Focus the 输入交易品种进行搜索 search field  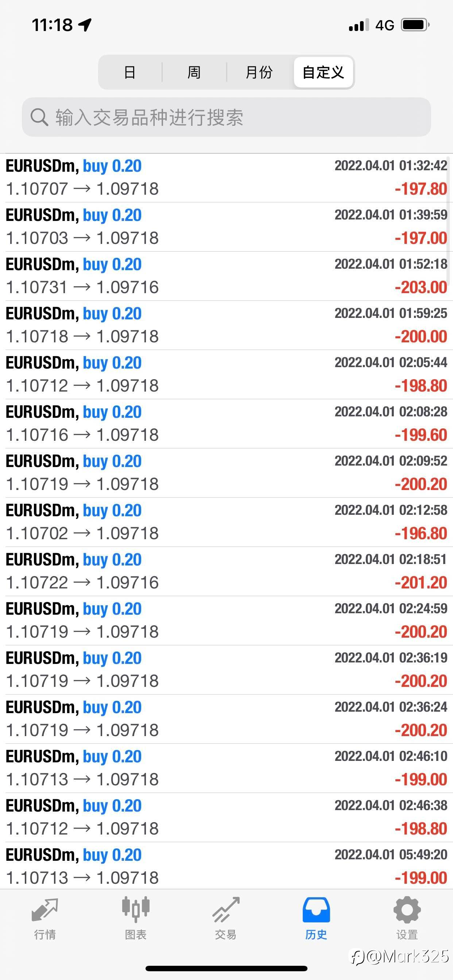(226, 117)
